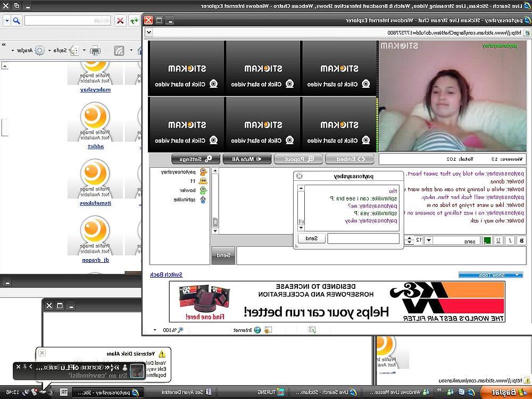Screen dimensions: 532x399
Task: Open the address bar dropdown in chat window
Action: pos(148,32)
